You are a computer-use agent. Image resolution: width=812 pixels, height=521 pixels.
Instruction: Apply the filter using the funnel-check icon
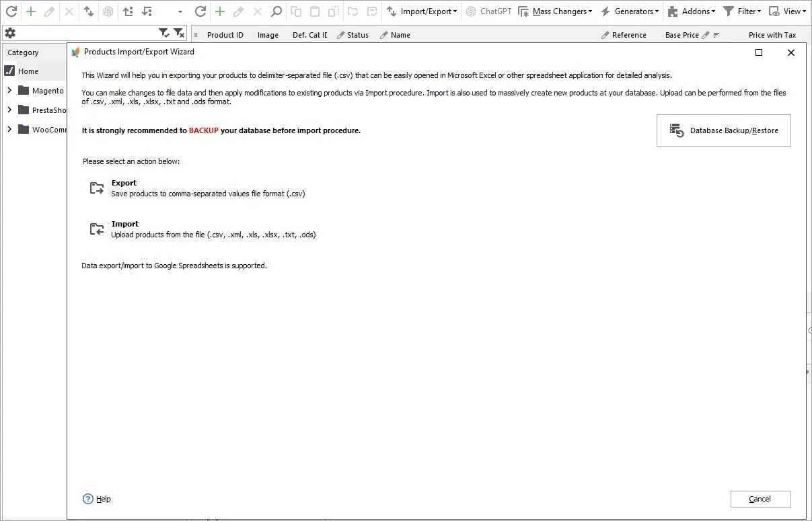pyautogui.click(x=163, y=32)
